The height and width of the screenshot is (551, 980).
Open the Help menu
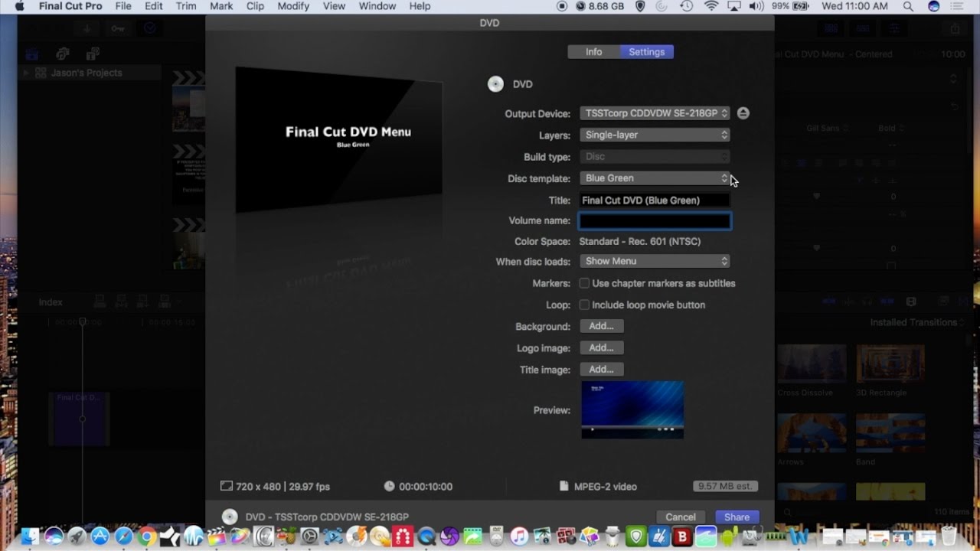(x=420, y=6)
